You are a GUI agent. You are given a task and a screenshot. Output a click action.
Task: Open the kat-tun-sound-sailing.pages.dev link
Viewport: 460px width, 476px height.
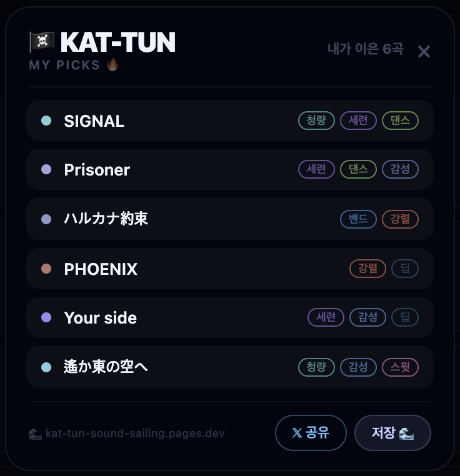point(135,434)
